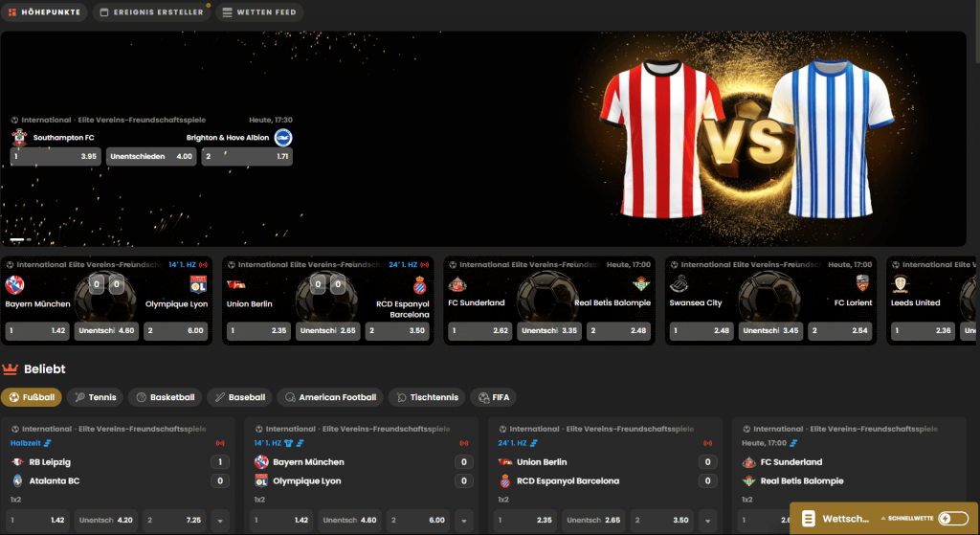The image size is (980, 535).
Task: Click FC Lorient crest icon
Action: tap(862, 283)
